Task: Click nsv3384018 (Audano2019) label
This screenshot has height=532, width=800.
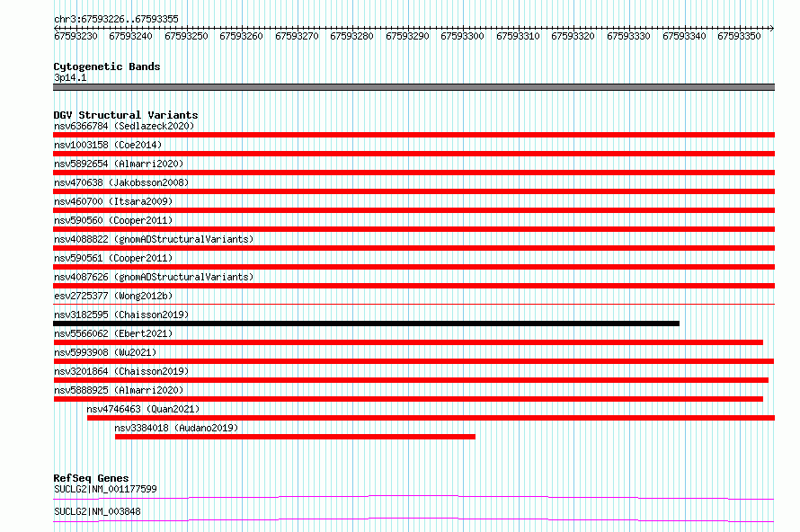Action: (176, 428)
